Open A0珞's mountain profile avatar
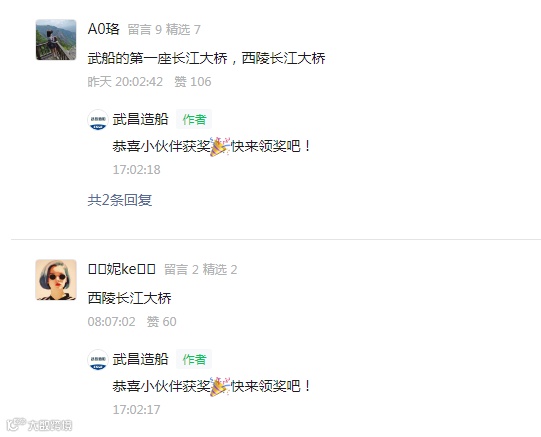 (56, 40)
